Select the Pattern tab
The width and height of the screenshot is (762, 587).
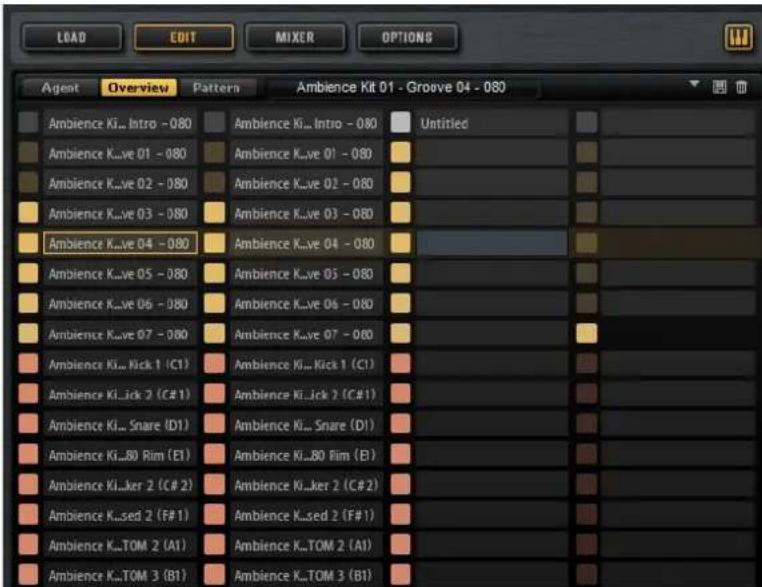[216, 88]
